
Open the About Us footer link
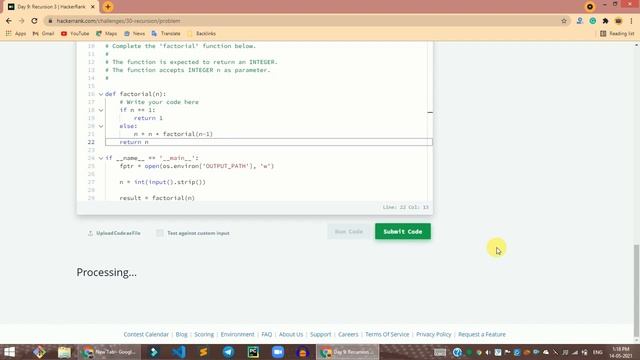[x=291, y=334]
